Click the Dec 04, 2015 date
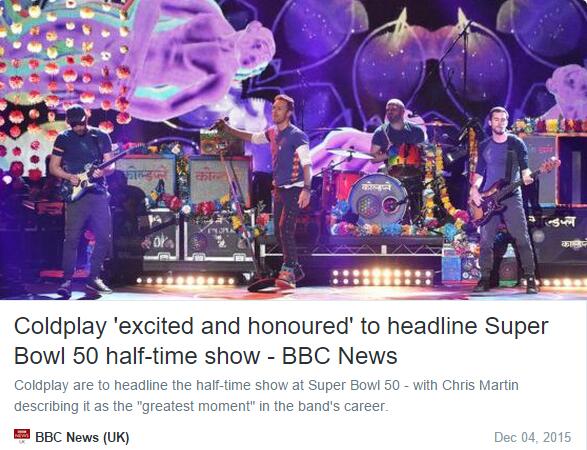 click(x=532, y=437)
